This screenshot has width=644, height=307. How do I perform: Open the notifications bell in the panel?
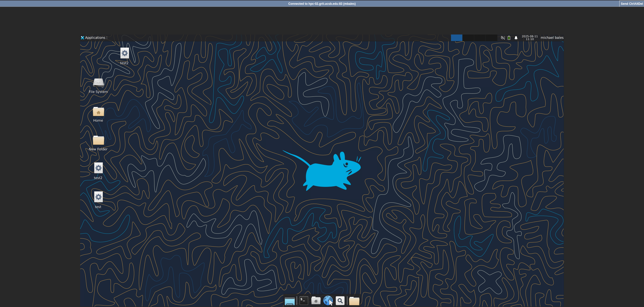point(516,38)
